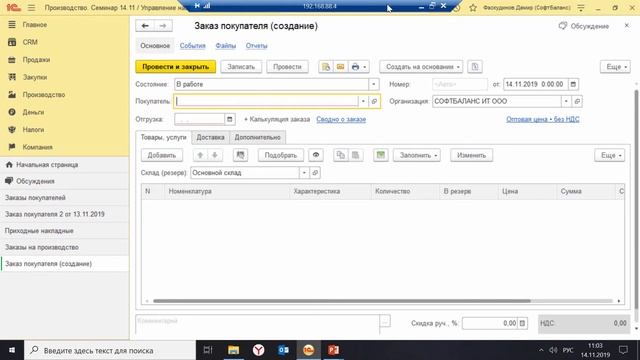Open the Покупатель record link icon
The width and height of the screenshot is (640, 360).
374,101
